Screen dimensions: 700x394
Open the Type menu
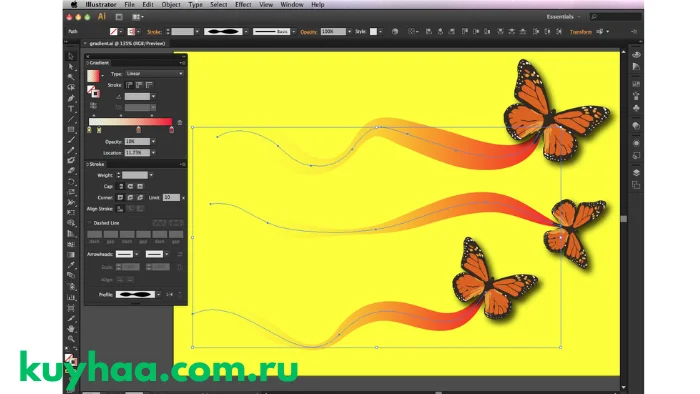[195, 4]
